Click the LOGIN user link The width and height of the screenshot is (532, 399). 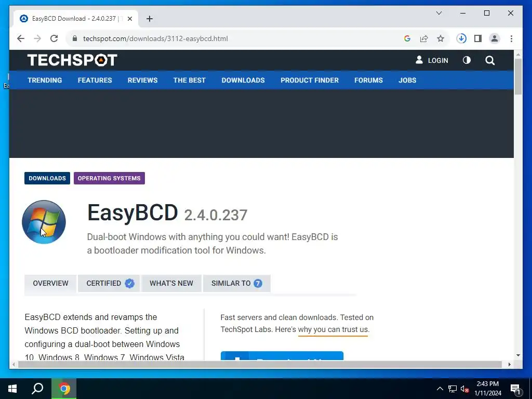click(432, 60)
